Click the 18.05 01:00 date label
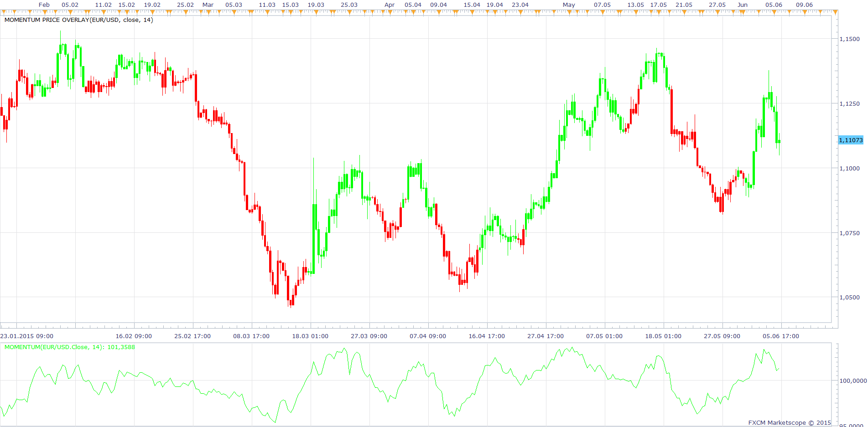Screen dimensions: 868x427 click(663, 336)
